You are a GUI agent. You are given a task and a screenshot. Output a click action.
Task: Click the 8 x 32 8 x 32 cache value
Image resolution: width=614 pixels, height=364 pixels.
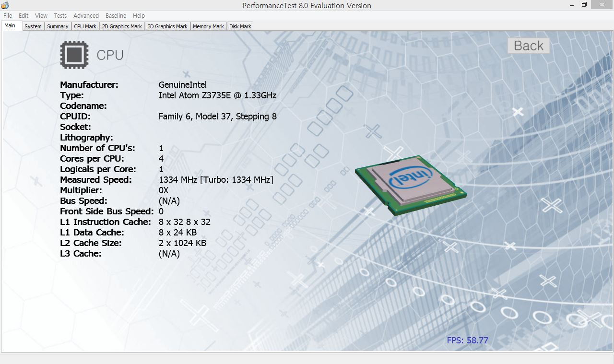(x=185, y=222)
